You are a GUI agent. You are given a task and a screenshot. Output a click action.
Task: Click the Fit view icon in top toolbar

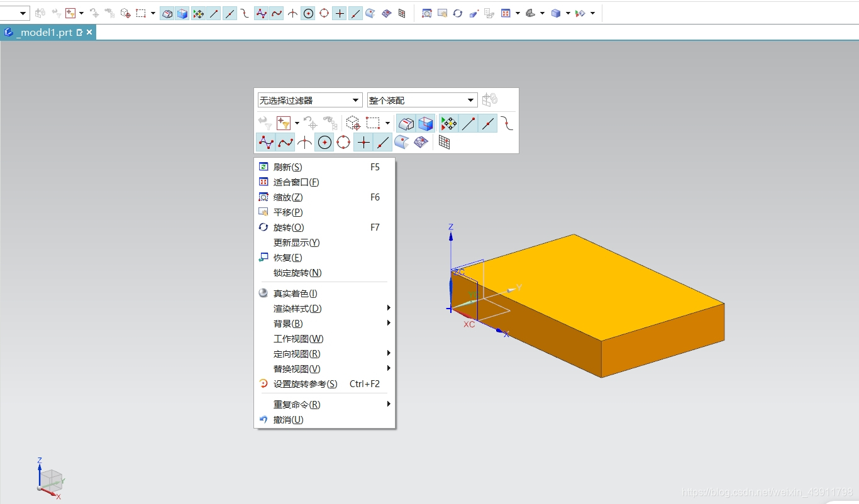point(506,13)
